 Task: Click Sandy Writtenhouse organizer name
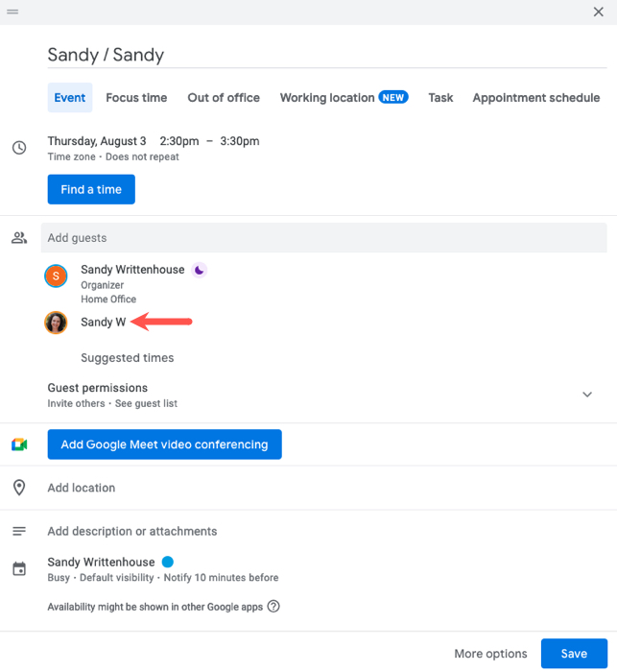point(132,270)
